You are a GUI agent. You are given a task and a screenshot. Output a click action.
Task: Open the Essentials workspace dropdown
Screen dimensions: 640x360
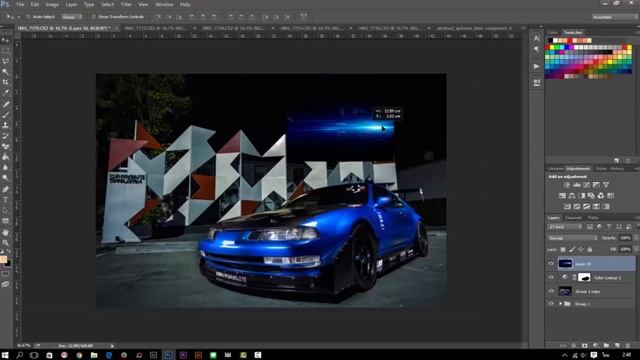(614, 17)
